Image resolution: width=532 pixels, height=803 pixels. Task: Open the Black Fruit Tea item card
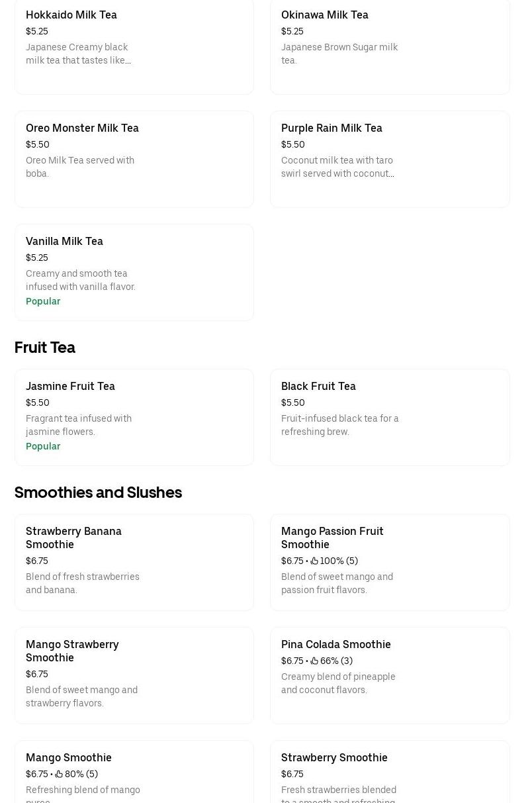click(390, 417)
